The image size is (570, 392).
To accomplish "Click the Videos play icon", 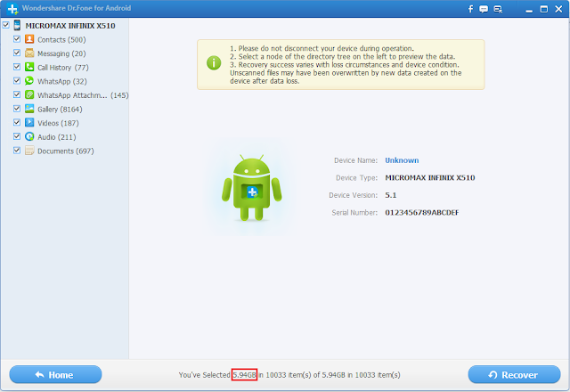I will point(29,123).
